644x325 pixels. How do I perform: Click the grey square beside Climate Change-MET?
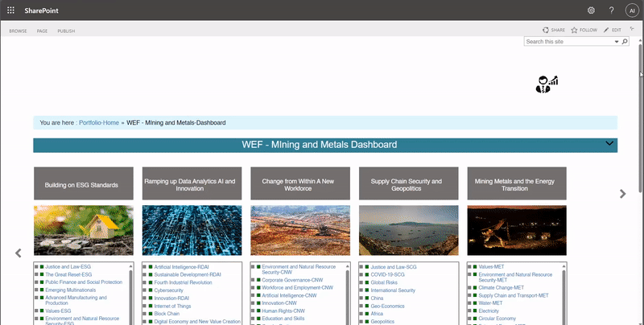[x=469, y=288]
